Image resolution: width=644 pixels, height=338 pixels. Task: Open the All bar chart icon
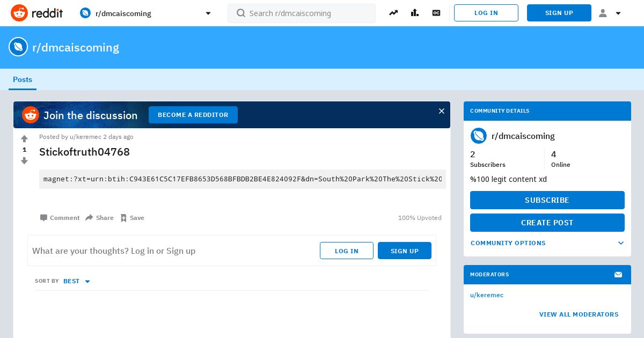click(415, 13)
